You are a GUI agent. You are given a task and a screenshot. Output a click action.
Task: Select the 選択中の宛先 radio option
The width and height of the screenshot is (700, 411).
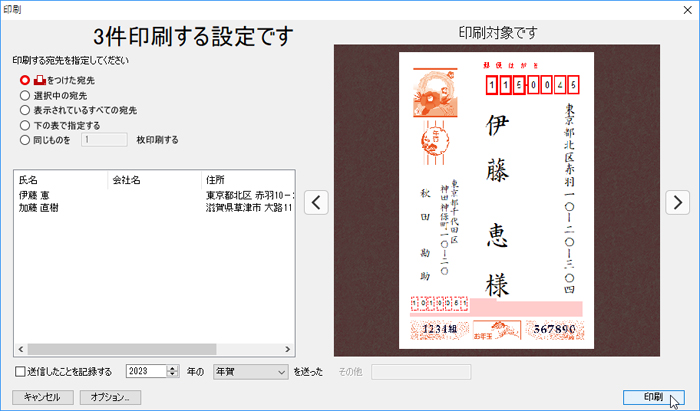coord(25,96)
